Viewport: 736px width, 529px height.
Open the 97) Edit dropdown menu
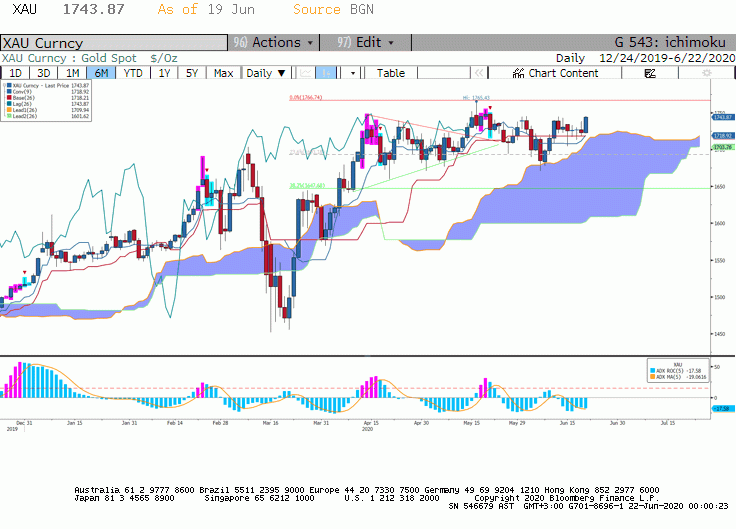click(365, 42)
